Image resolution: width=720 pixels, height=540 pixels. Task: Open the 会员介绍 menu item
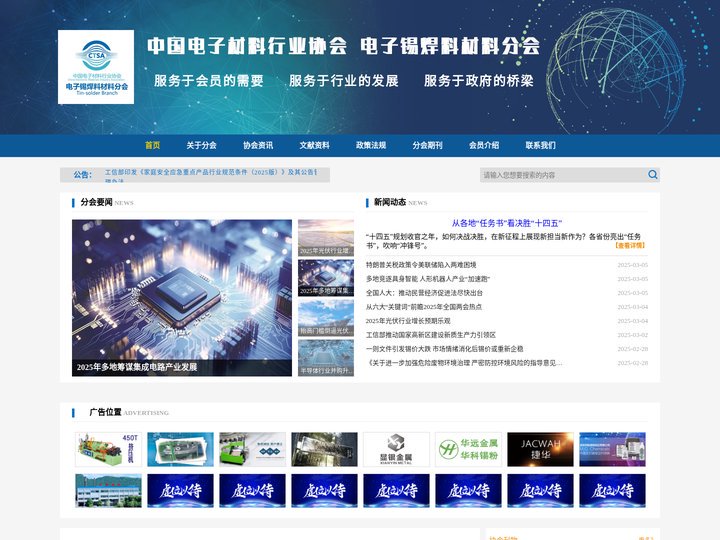(x=484, y=146)
